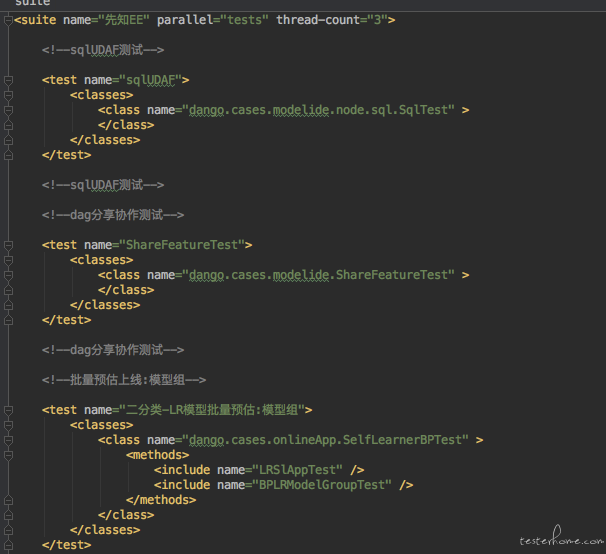Click the first dag分享协作测试 comment

tap(113, 215)
